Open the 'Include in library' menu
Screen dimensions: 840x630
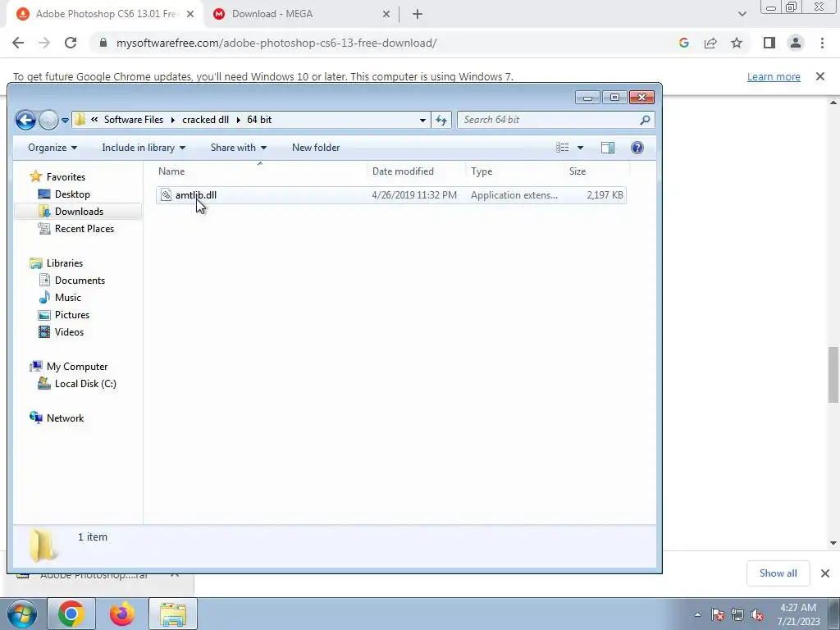click(144, 148)
